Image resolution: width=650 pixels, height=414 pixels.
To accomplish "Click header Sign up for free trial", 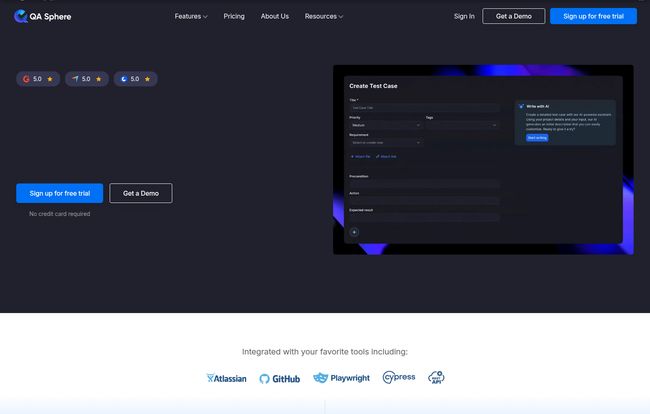I will point(593,16).
